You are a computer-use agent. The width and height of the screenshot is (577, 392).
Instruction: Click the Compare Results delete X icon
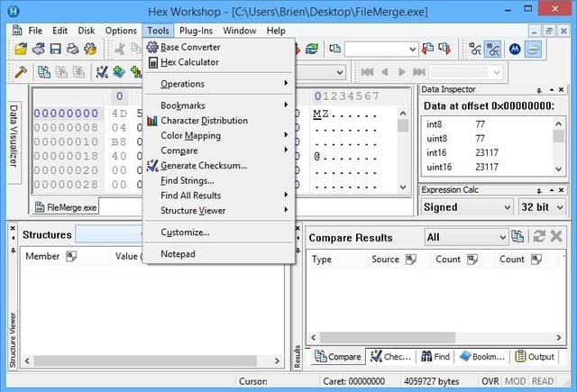coord(556,236)
